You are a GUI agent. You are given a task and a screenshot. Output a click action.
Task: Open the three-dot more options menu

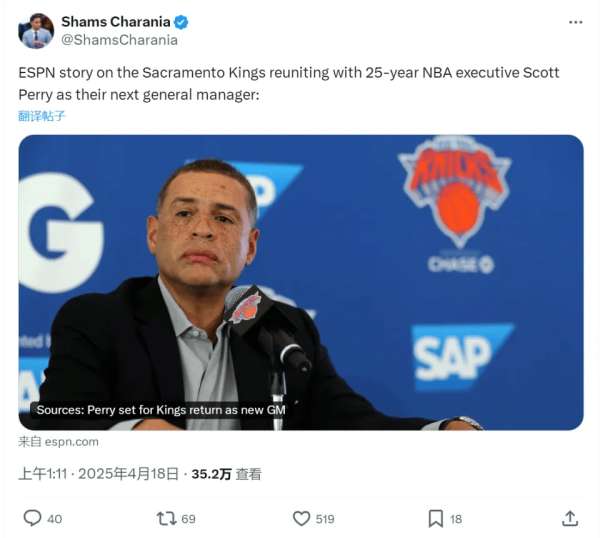575,23
